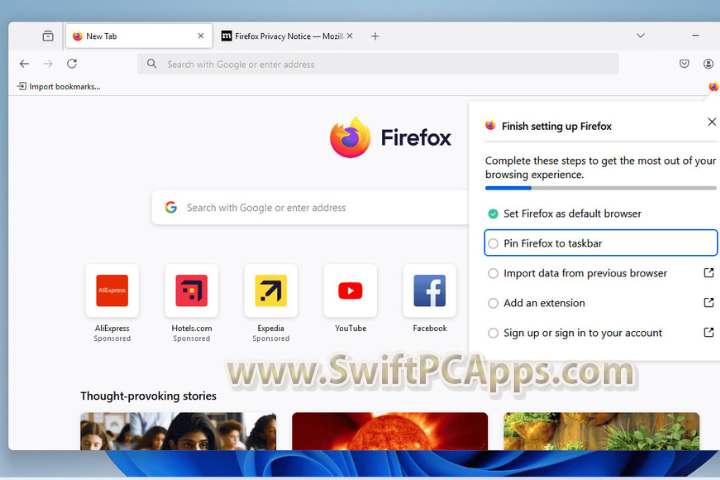Open a new tab with the plus button
720x480 pixels.
tap(375, 36)
